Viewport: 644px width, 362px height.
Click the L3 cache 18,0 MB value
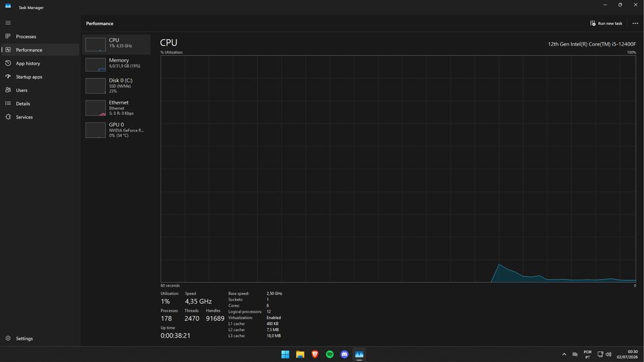click(x=274, y=336)
